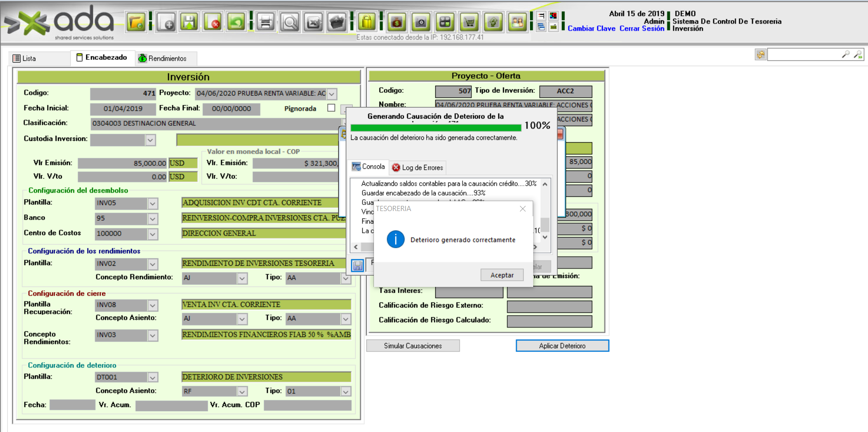Open the Banco 95 dropdown
The image size is (868, 432).
pos(153,219)
